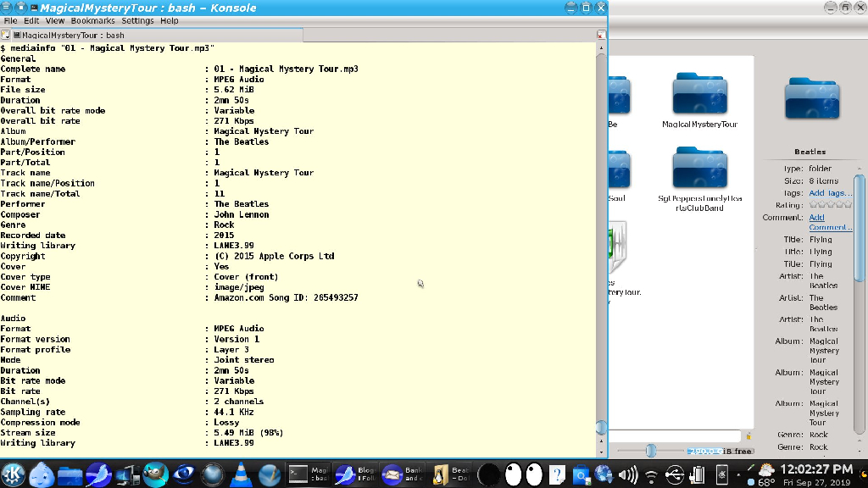Open the software store shopping bag icon
Viewport: 868px width, 488px height.
(x=581, y=475)
